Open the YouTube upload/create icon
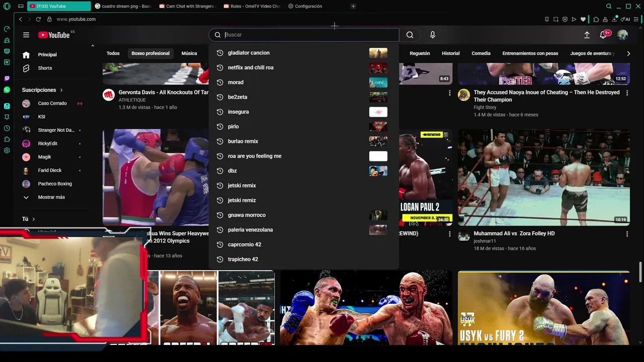Image resolution: width=644 pixels, height=362 pixels. pyautogui.click(x=587, y=35)
